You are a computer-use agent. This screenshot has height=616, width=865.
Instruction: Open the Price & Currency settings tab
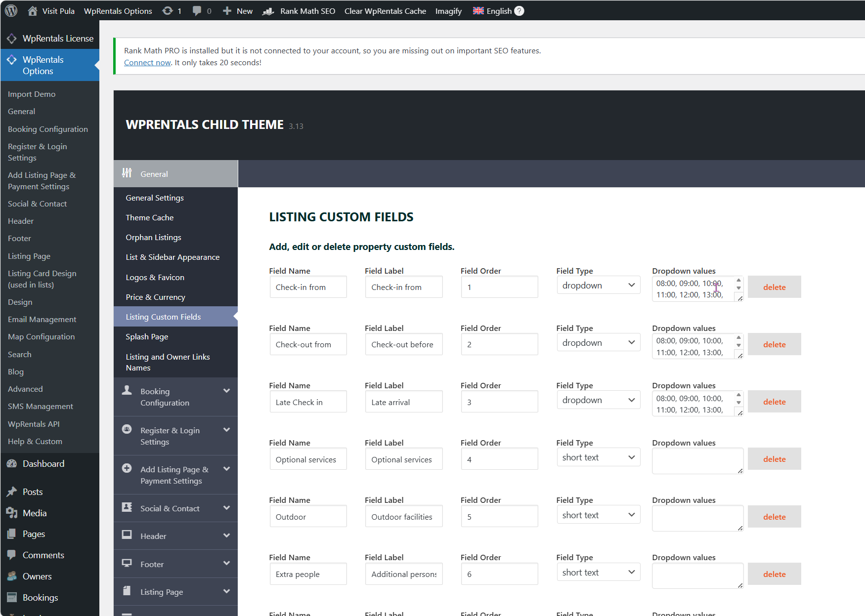[x=155, y=297]
